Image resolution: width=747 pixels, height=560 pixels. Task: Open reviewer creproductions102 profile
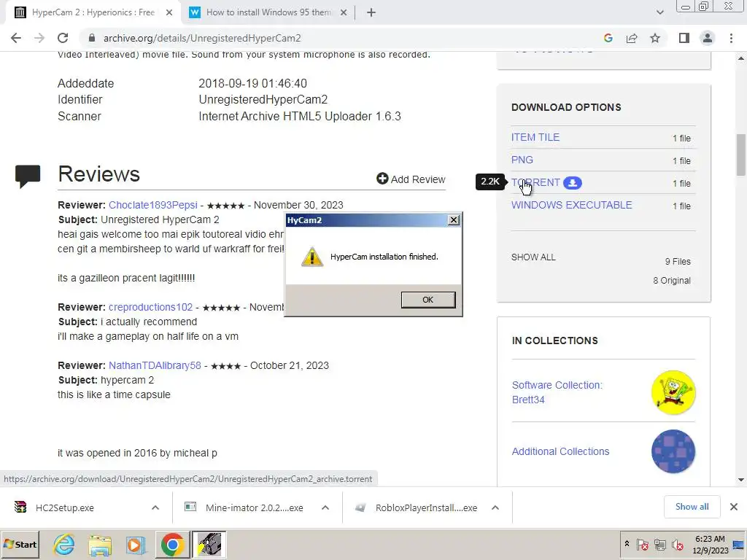point(150,307)
